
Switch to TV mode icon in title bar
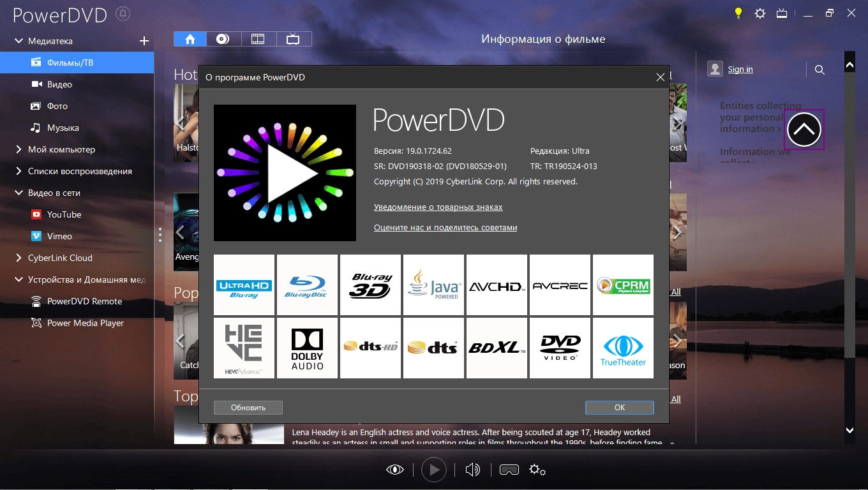(x=782, y=13)
